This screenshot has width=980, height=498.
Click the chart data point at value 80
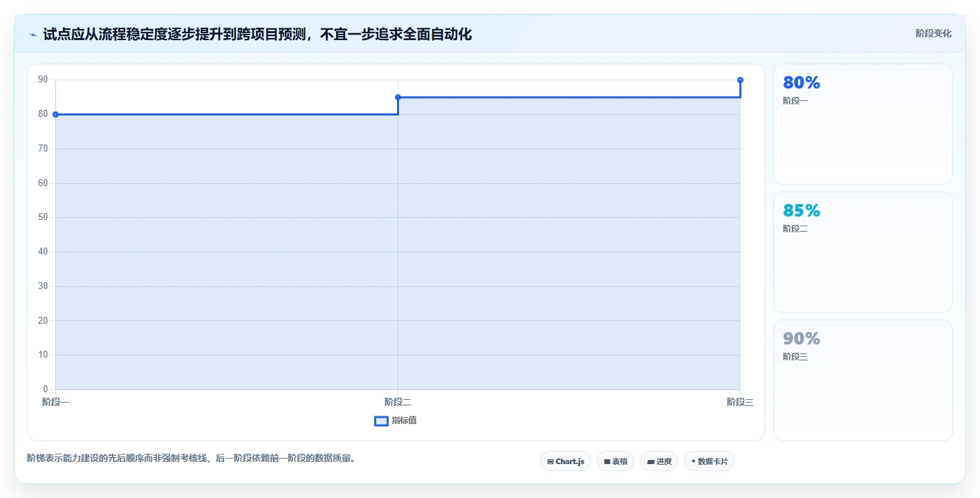tap(55, 114)
